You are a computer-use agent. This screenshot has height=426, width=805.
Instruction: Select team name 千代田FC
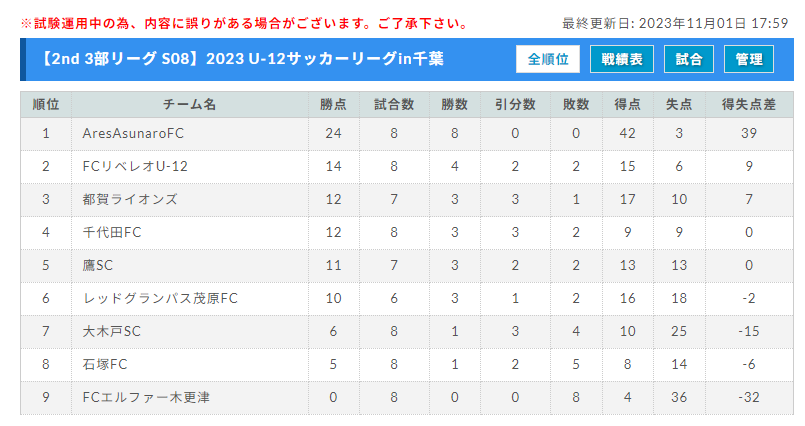point(111,233)
